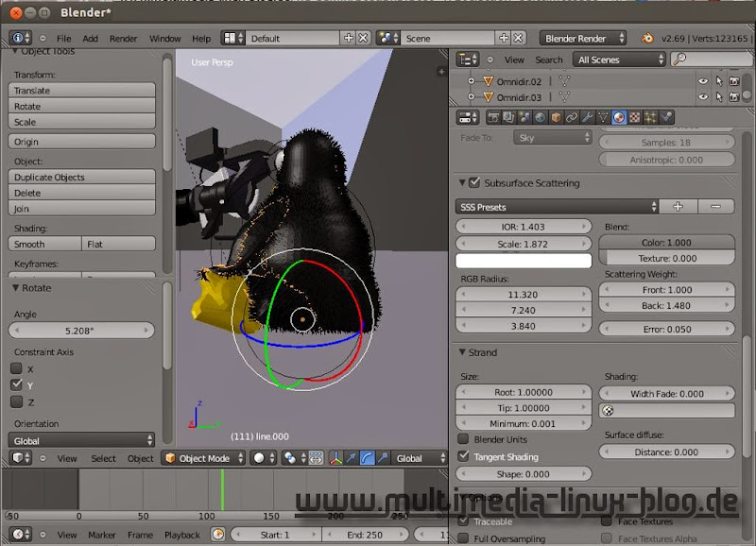Hide Omnidir.03 with its eye icon
This screenshot has width=756, height=546.
703,97
